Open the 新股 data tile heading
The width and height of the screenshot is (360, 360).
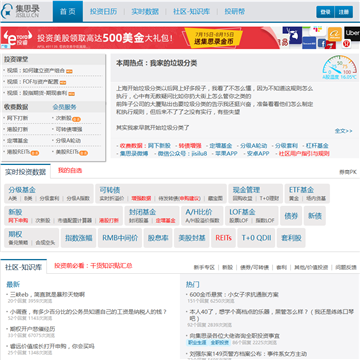tap(15, 212)
